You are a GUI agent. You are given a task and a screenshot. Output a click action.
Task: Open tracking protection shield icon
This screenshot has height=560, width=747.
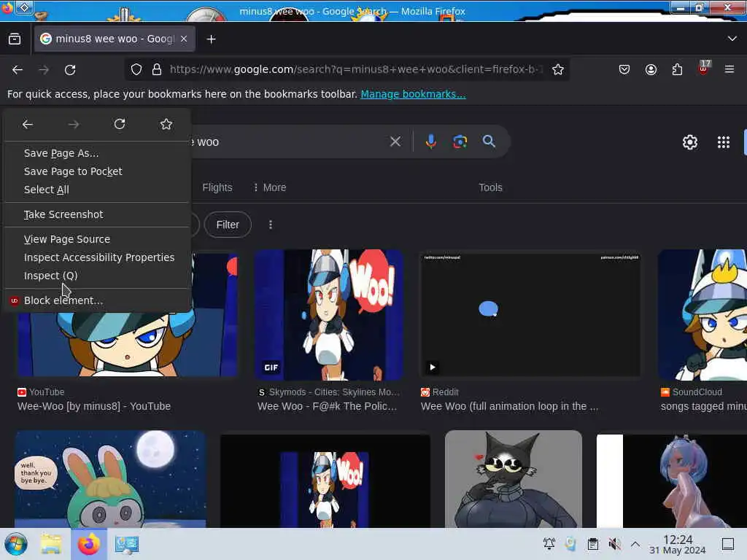pyautogui.click(x=136, y=69)
